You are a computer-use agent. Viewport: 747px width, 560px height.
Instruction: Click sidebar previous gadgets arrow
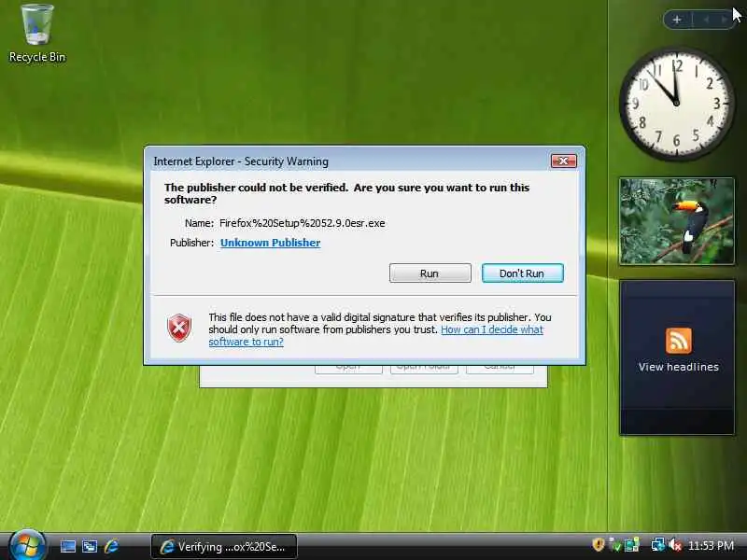coord(707,20)
